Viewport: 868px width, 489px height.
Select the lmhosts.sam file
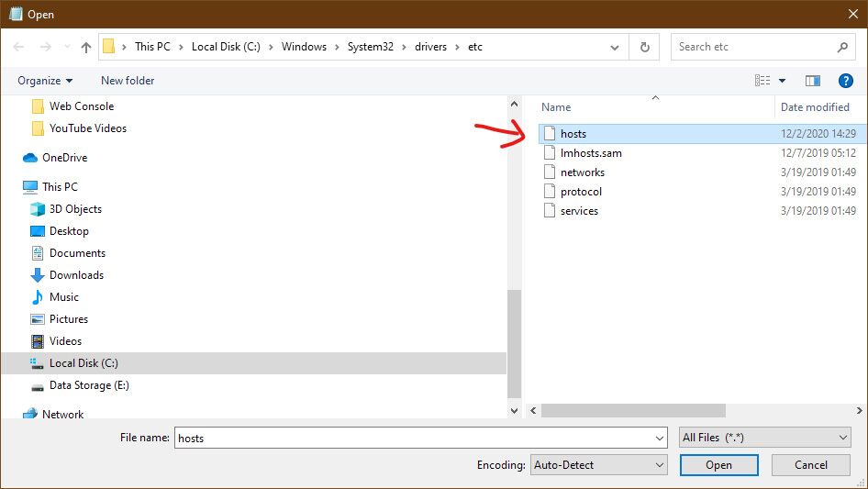(591, 153)
